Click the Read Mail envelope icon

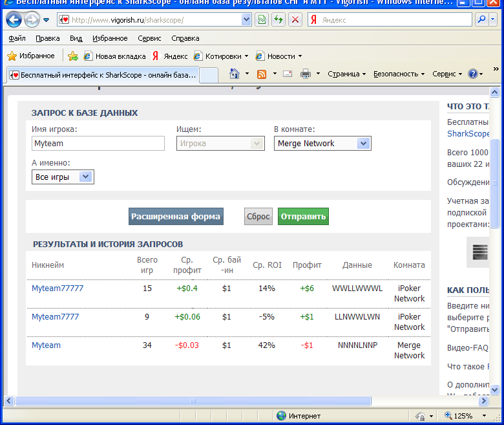(x=288, y=74)
